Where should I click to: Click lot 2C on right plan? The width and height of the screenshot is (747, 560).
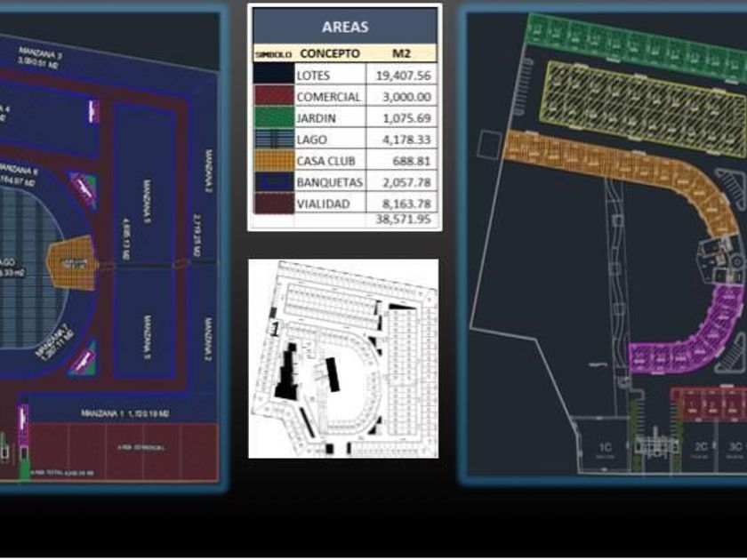[701, 446]
